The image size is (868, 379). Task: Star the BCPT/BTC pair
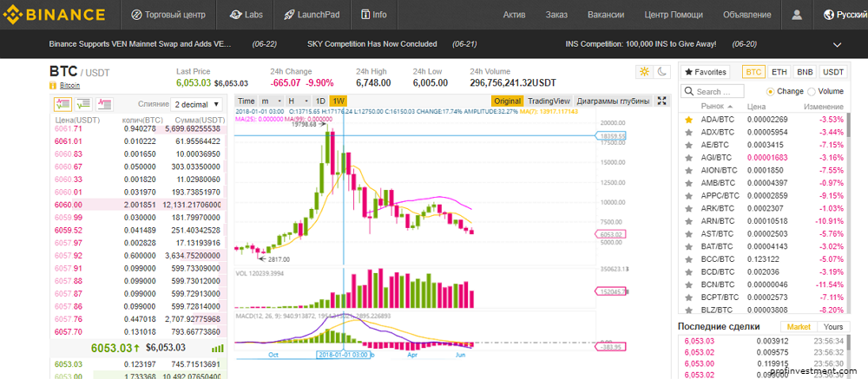click(688, 297)
